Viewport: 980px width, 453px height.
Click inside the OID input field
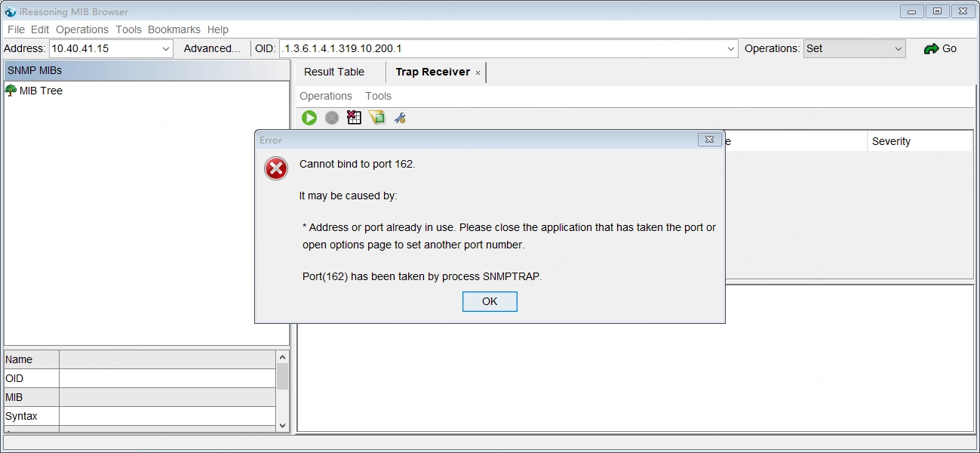point(498,49)
